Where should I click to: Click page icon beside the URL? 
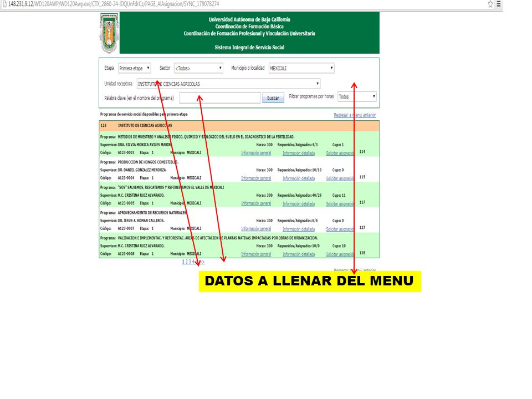click(5, 4)
